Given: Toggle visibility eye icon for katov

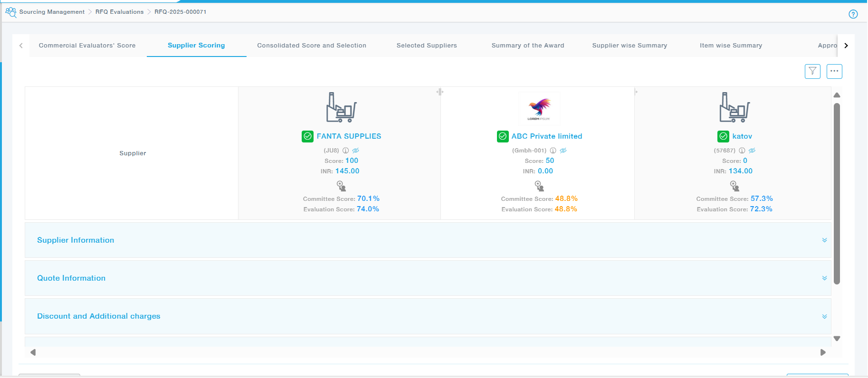Looking at the screenshot, I should click(x=752, y=151).
